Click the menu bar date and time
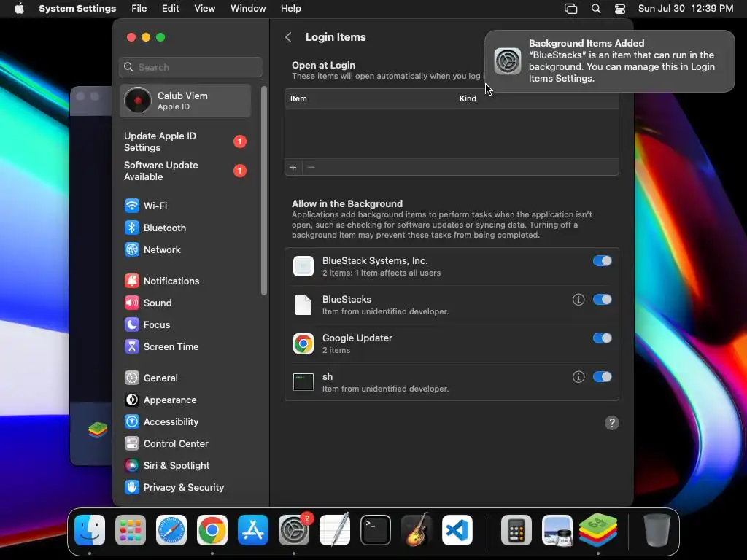 pos(686,9)
